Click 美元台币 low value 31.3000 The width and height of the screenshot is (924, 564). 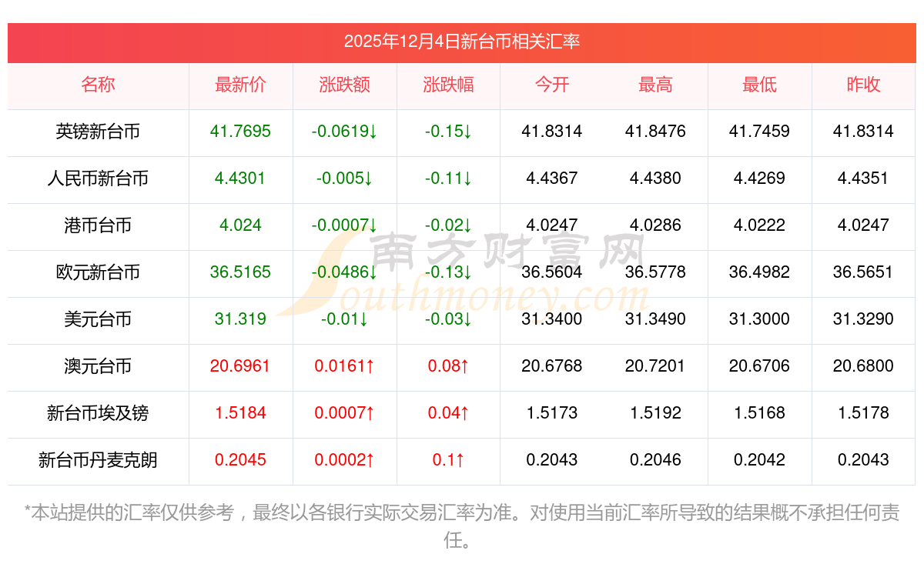coord(759,319)
